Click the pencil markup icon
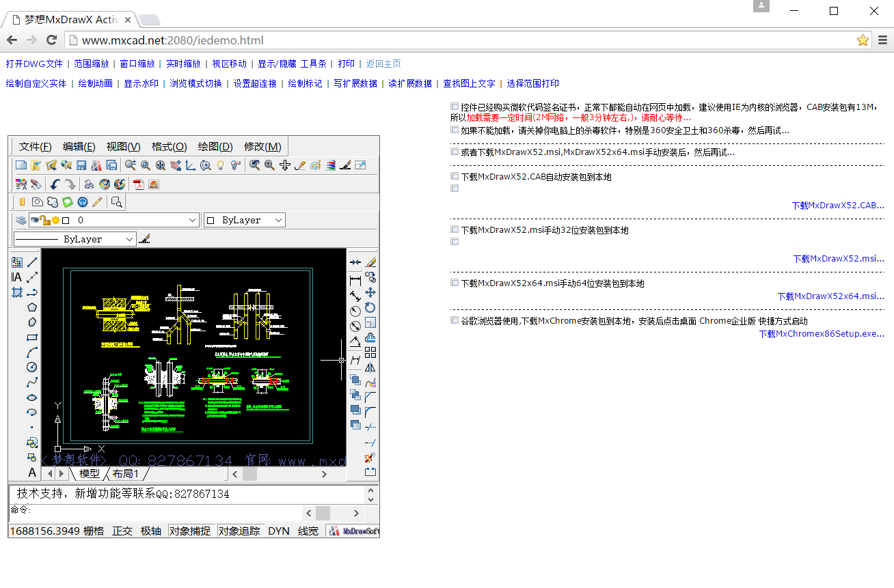894x588 pixels. click(97, 202)
